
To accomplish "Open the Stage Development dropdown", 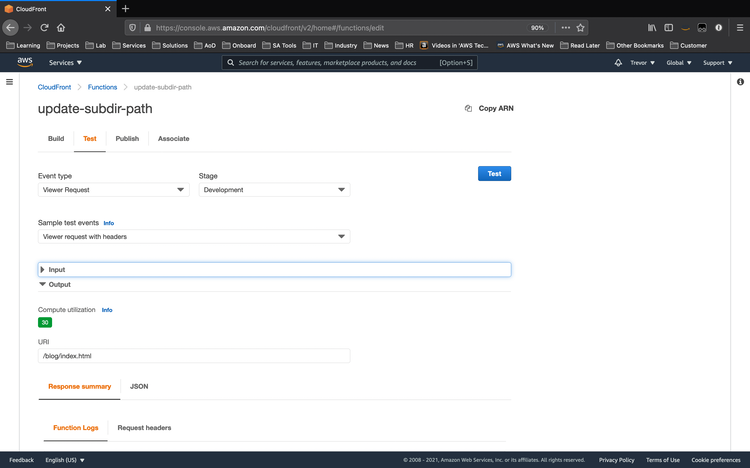I will [274, 190].
